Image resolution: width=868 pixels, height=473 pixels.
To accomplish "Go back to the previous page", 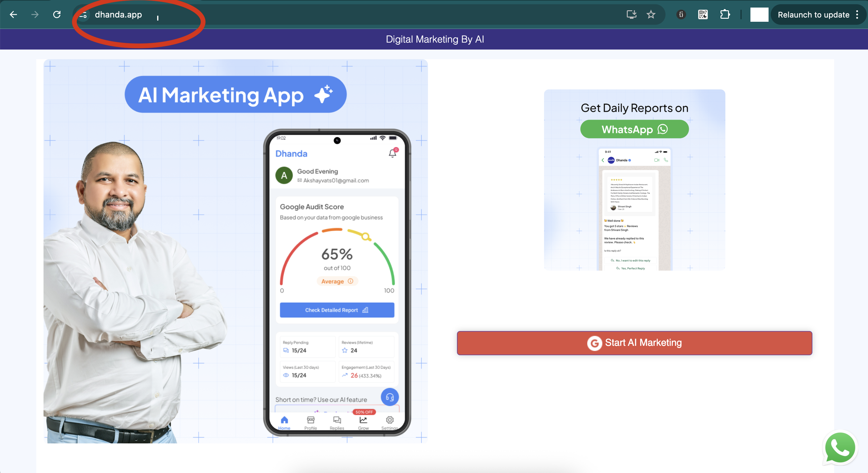I will (x=14, y=14).
